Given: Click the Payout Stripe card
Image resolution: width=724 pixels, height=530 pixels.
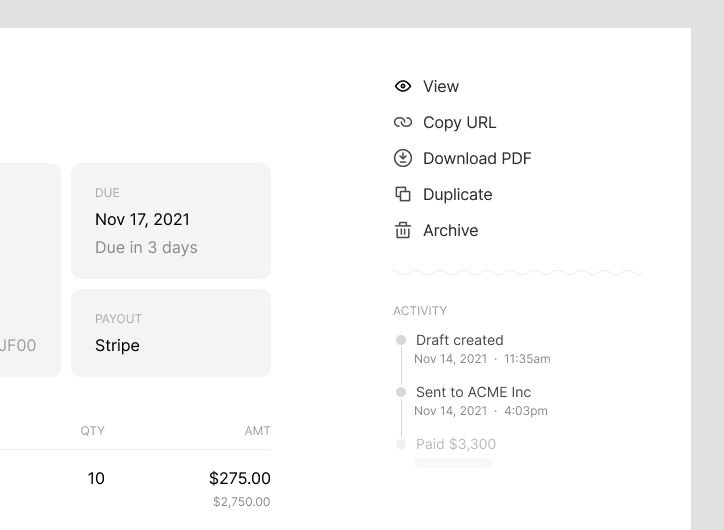Looking at the screenshot, I should coord(171,333).
